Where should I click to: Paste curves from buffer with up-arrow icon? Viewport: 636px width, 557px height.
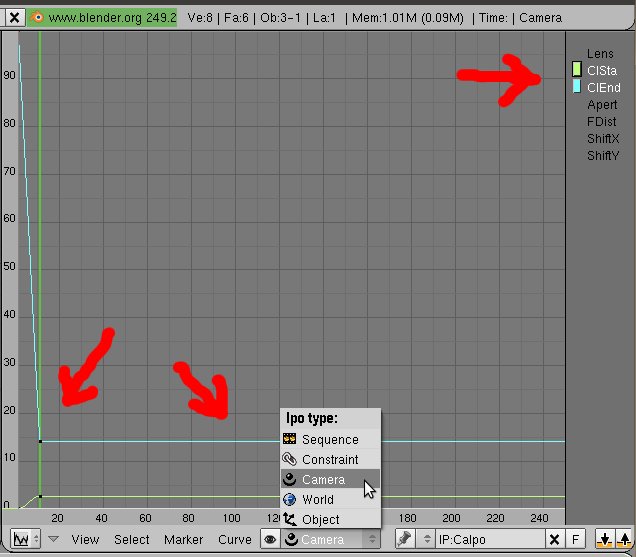[x=624, y=539]
